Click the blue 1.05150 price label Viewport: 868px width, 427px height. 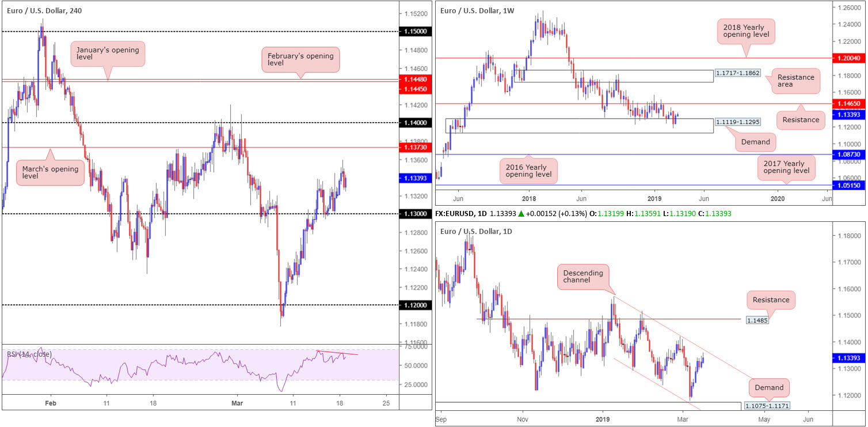pos(848,186)
